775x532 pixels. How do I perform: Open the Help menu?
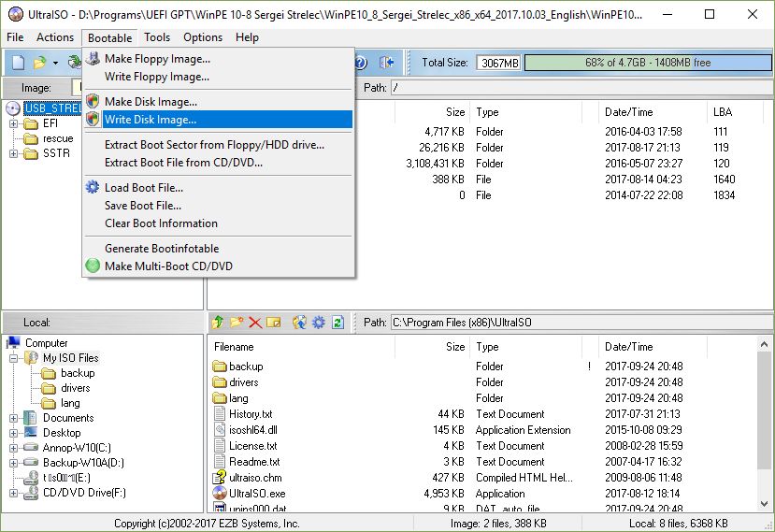[x=247, y=37]
